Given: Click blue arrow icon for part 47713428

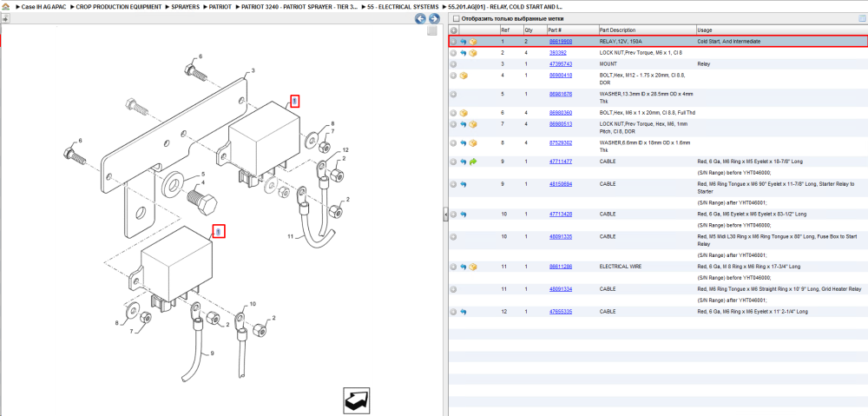Looking at the screenshot, I should (x=464, y=215).
